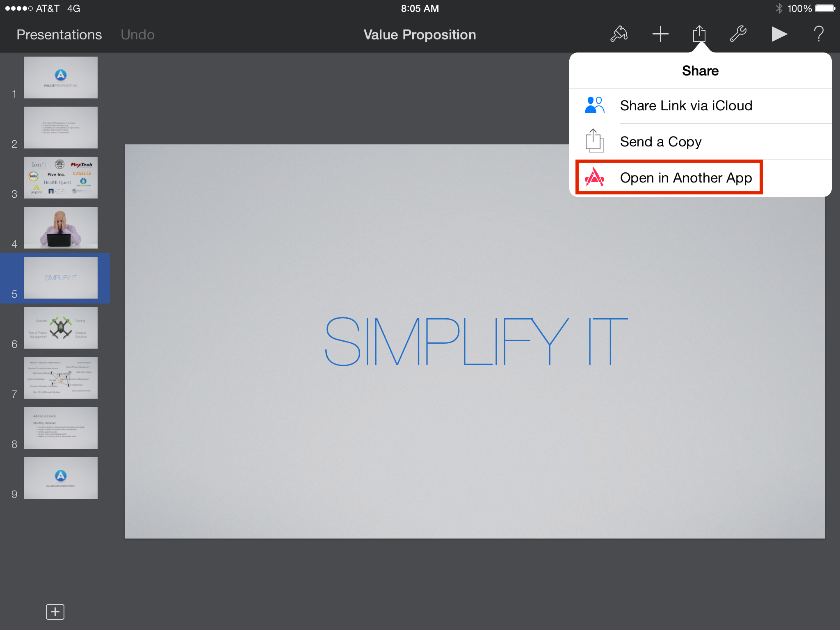Image resolution: width=840 pixels, height=630 pixels.
Task: Play the presentation slideshow
Action: 779,34
